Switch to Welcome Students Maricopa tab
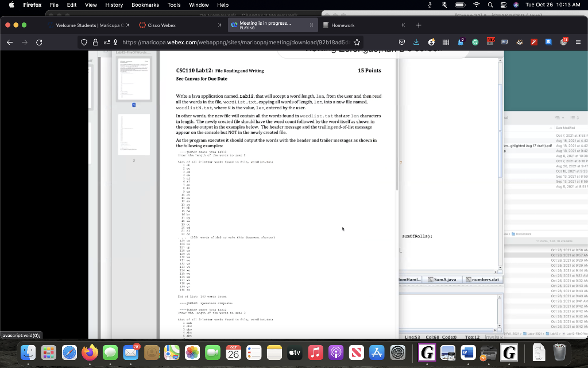Screen dimensions: 588x368 (x=89, y=25)
